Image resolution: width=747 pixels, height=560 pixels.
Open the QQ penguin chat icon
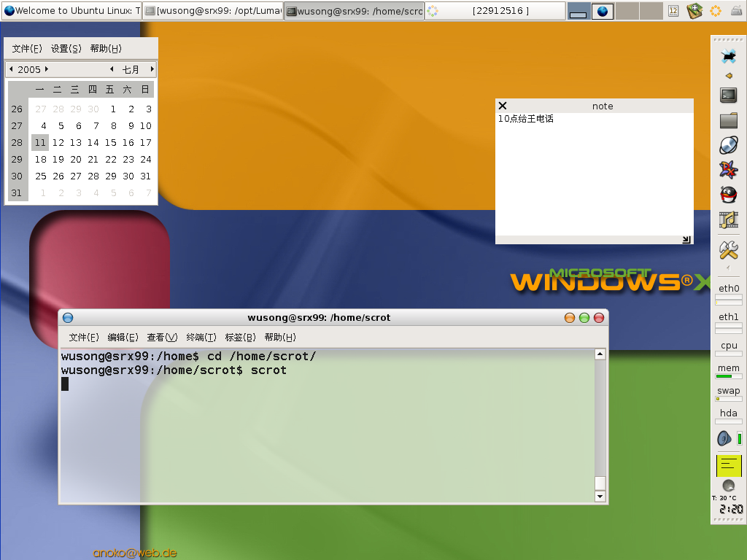click(729, 194)
